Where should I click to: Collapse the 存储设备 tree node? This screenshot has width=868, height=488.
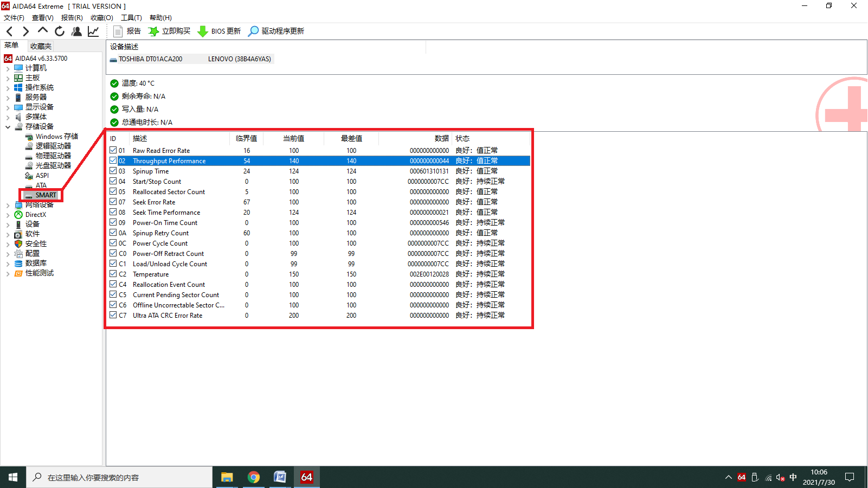8,127
